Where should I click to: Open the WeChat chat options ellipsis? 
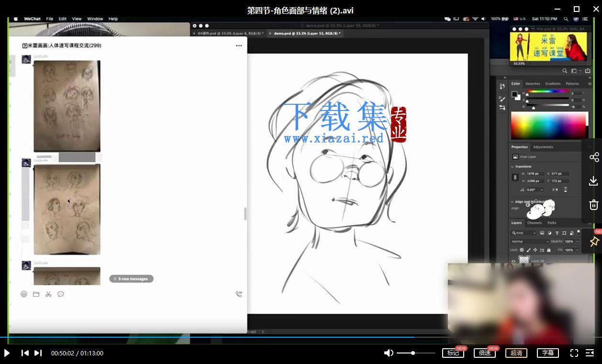tap(239, 46)
